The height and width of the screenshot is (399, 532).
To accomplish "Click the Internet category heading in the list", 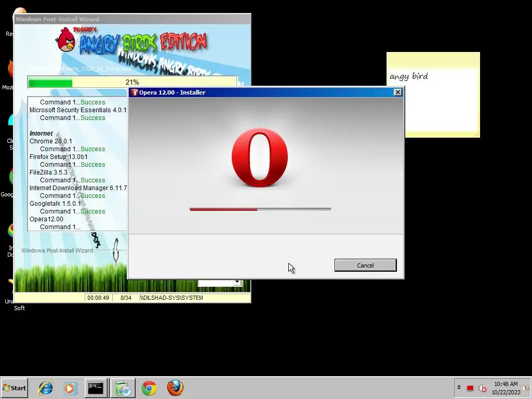I will [41, 134].
